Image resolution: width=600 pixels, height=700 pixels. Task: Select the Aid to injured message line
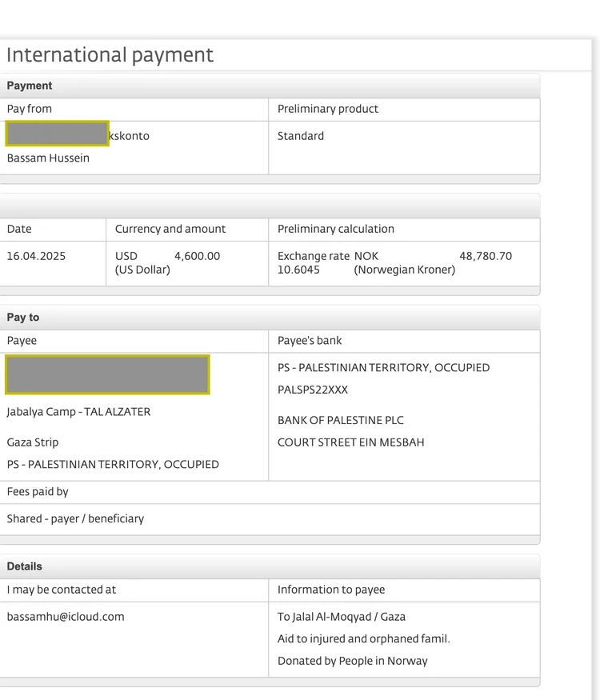pyautogui.click(x=363, y=638)
